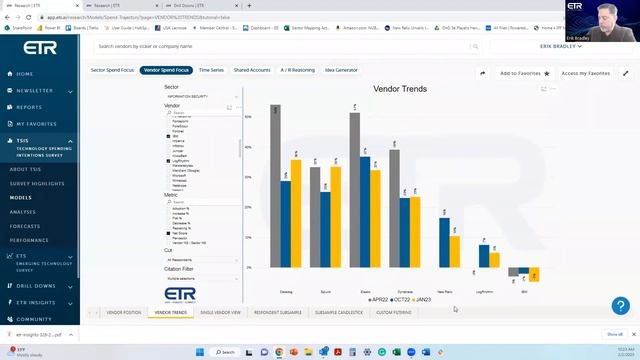Click Show all in the downloads bar
This screenshot has width=640, height=360.
click(x=615, y=334)
